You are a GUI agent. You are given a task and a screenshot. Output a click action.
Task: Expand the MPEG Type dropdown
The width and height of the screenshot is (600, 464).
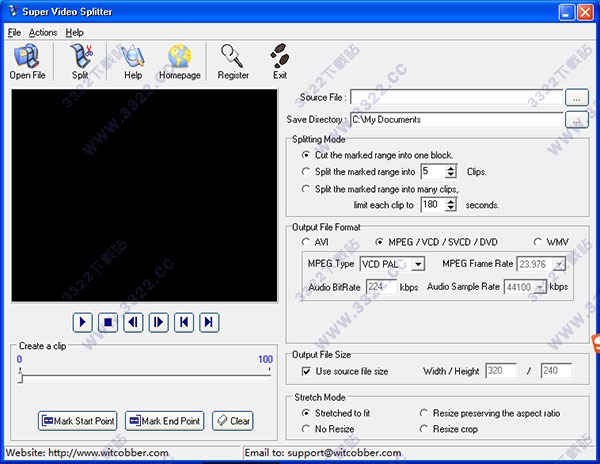[418, 264]
